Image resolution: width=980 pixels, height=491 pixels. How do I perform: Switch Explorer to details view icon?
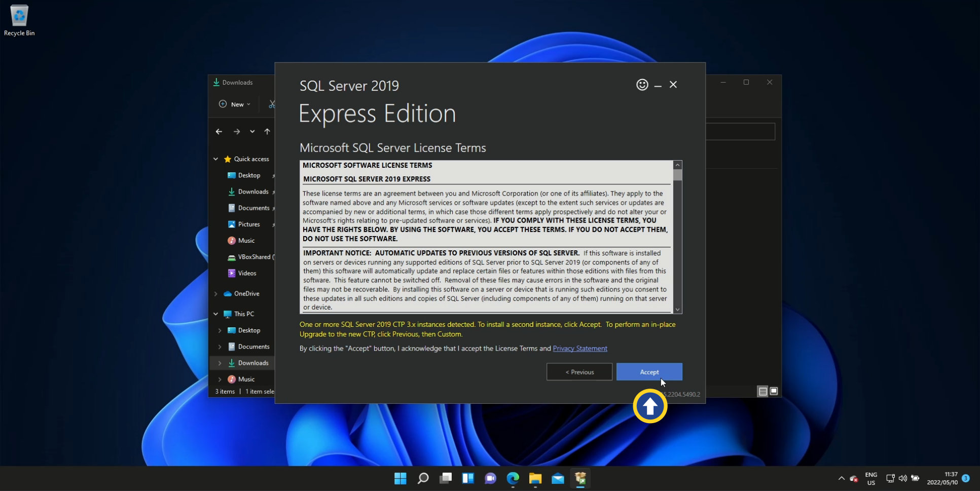pos(763,391)
